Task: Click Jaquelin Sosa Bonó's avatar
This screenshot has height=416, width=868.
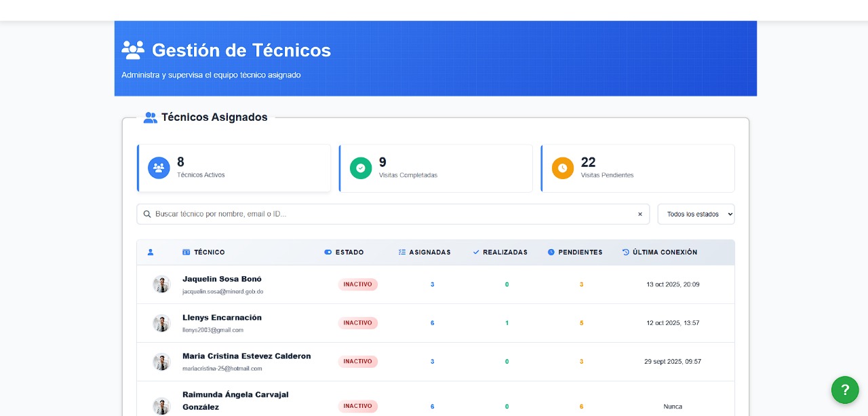Action: click(x=161, y=284)
